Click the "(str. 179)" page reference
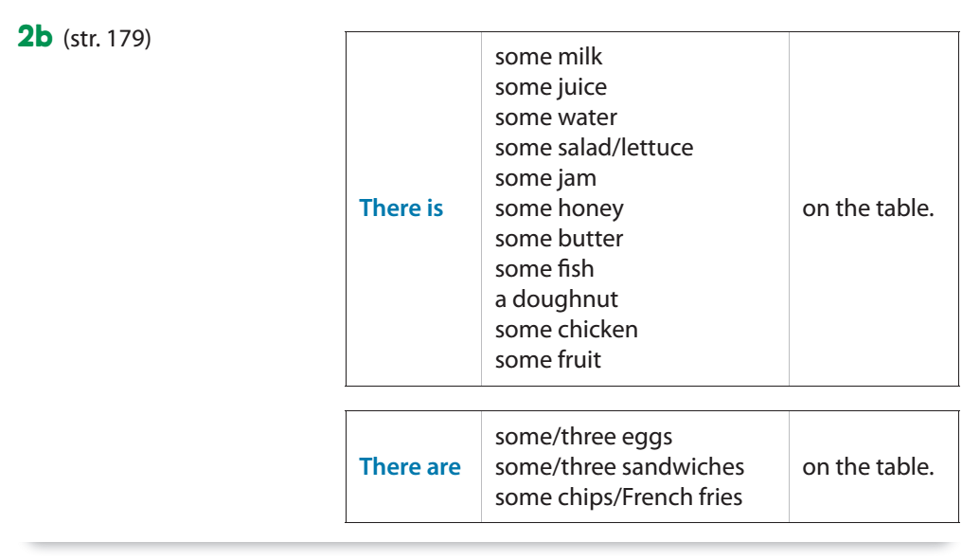This screenshot has height=560, width=980. click(x=107, y=41)
